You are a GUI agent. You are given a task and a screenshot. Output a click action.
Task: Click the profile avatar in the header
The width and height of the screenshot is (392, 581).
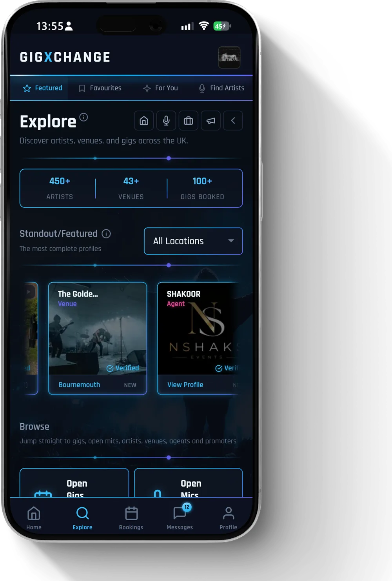(x=229, y=57)
